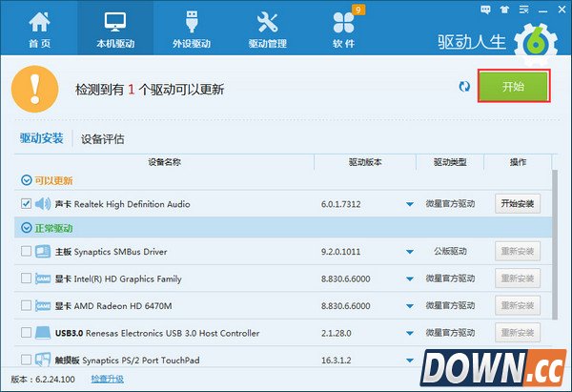This screenshot has width=572, height=392.
Task: Click text 显卡 AMD Radeon HD 6470M
Action: click(x=113, y=306)
